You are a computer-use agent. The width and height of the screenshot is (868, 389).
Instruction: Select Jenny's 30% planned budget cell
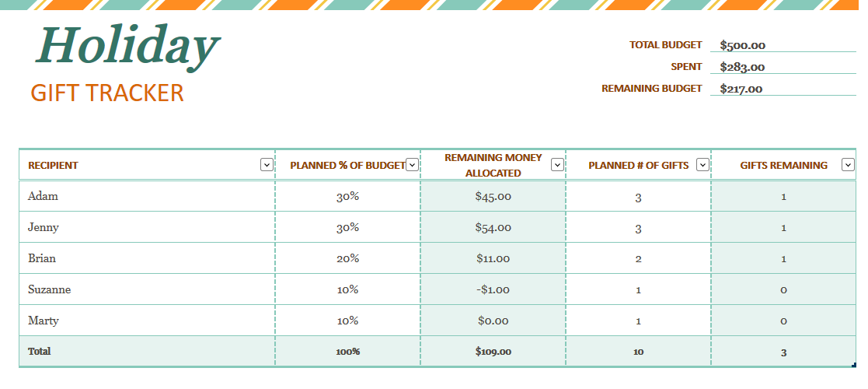(x=347, y=227)
